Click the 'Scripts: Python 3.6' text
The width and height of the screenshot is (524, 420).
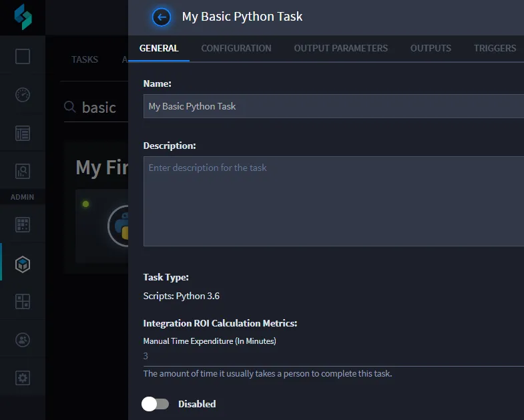[x=182, y=296]
